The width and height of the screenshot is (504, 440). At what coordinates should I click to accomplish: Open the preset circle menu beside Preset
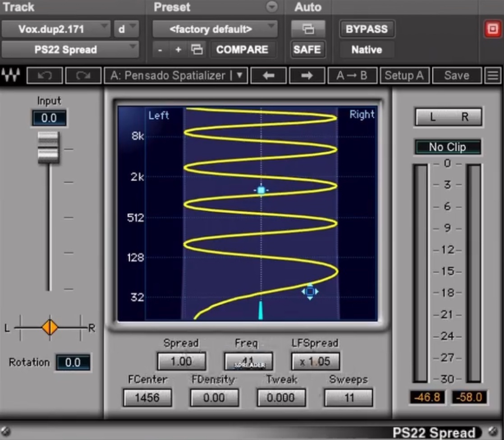[x=272, y=7]
